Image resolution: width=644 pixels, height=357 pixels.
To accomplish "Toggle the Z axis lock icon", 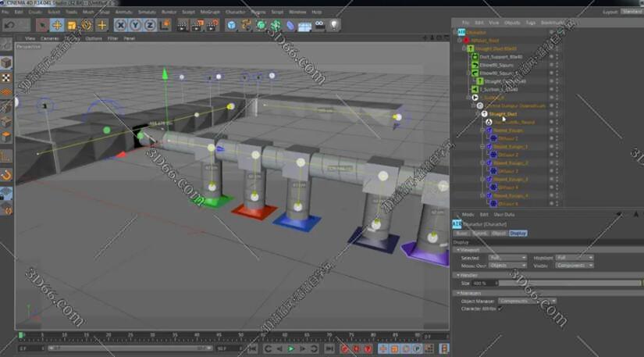I will click(151, 25).
